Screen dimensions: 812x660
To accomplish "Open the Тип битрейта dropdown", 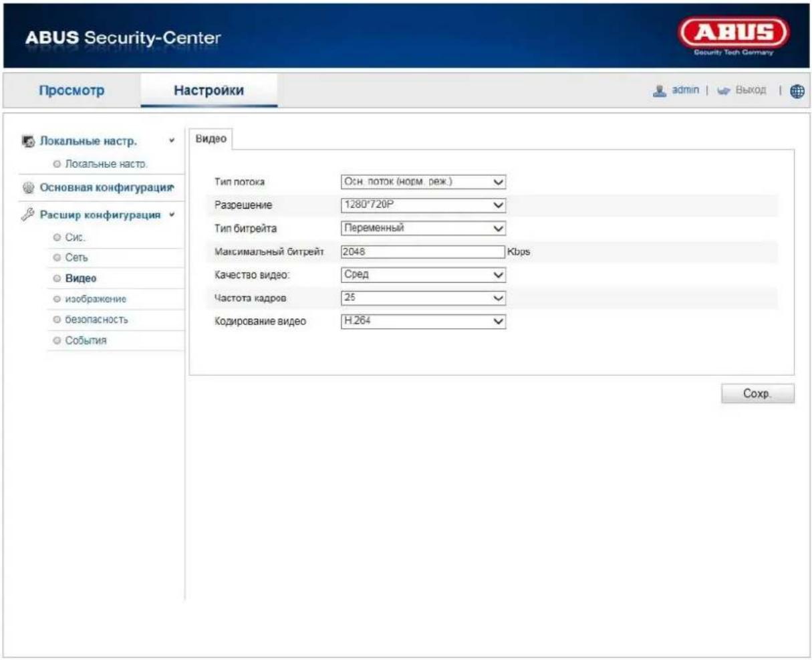I will coord(423,228).
